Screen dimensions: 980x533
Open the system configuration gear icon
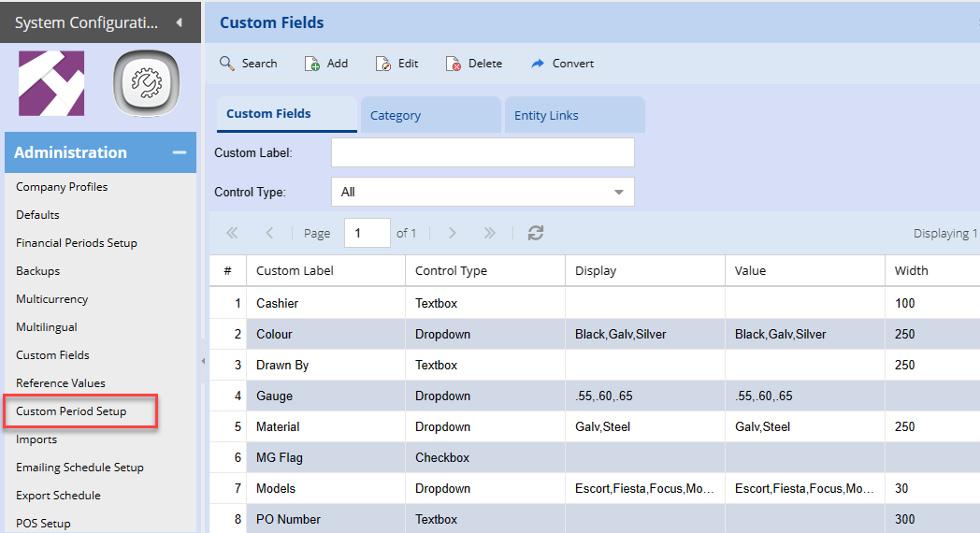(146, 85)
